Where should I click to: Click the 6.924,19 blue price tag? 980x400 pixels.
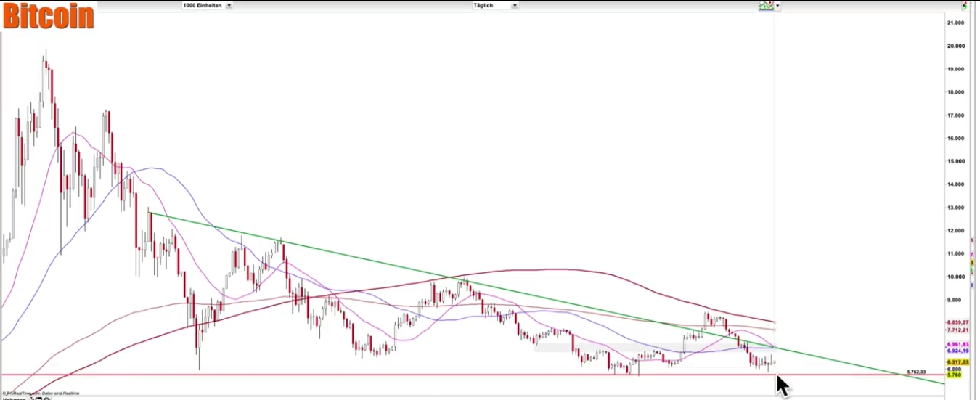coord(957,351)
